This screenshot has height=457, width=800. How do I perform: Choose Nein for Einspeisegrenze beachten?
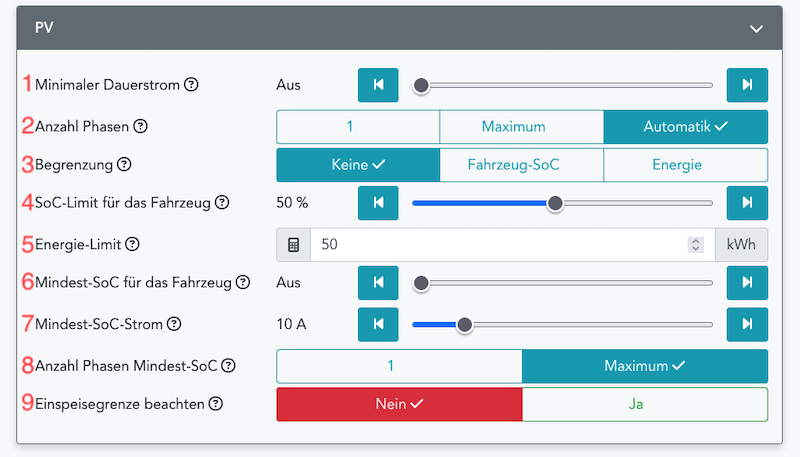(399, 404)
